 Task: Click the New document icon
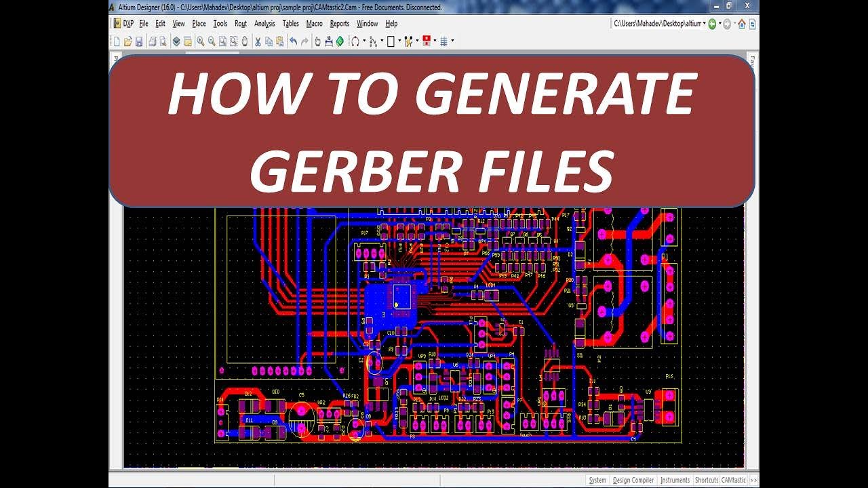pyautogui.click(x=117, y=41)
